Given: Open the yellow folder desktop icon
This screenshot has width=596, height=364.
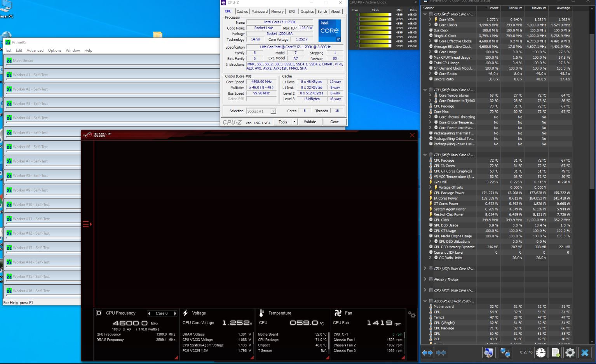Looking at the screenshot, I should (158, 35).
